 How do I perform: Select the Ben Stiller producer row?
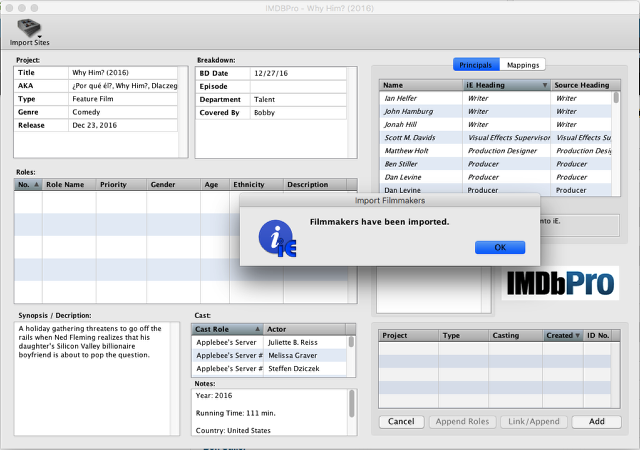click(x=496, y=164)
